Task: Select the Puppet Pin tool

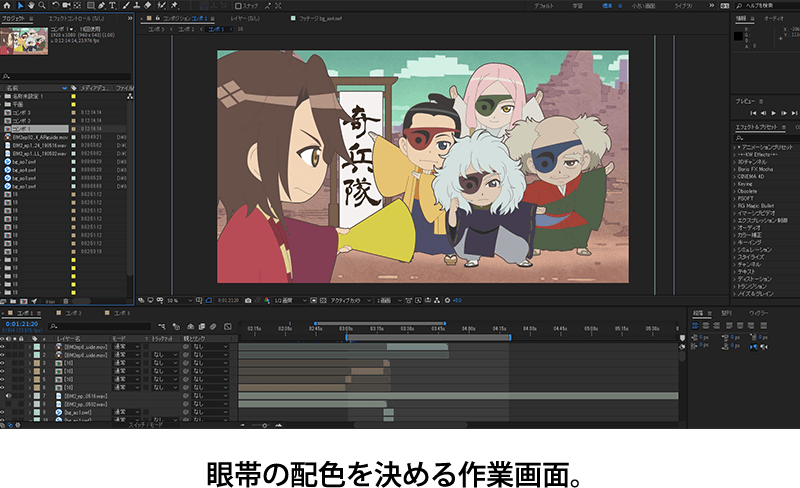Action: pos(174,5)
